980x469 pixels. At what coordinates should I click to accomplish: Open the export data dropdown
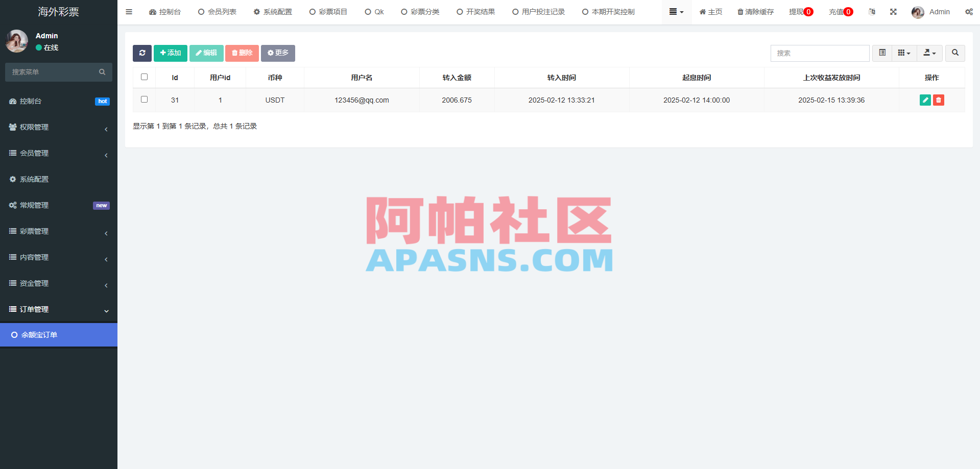pos(929,53)
